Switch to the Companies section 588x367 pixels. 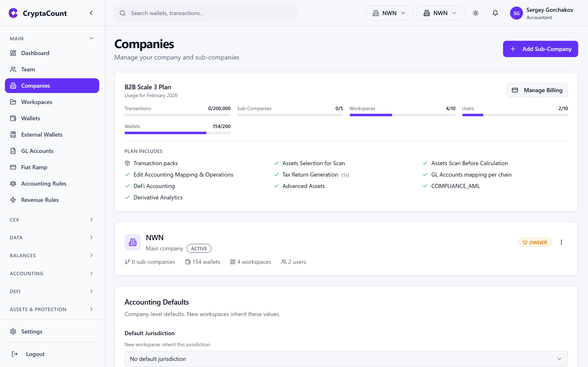tap(36, 85)
